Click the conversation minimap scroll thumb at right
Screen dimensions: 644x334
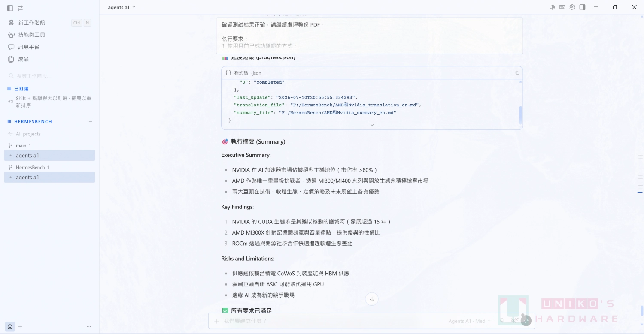[x=642, y=310]
